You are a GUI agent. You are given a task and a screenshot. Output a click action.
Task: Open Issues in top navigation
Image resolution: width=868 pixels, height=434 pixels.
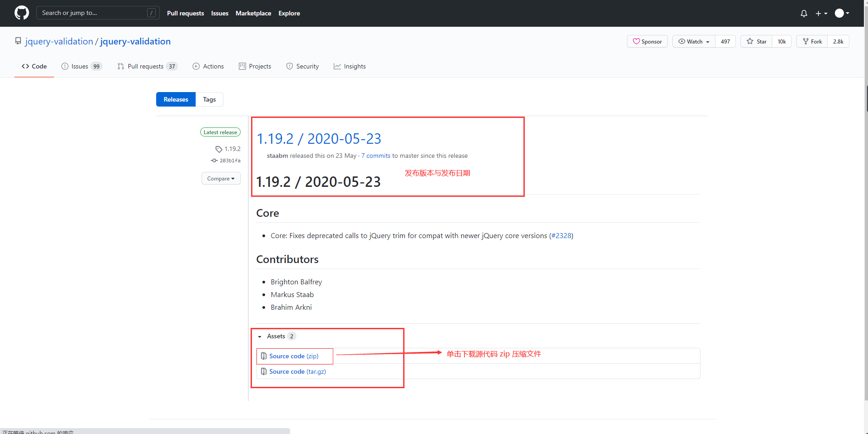tap(220, 13)
